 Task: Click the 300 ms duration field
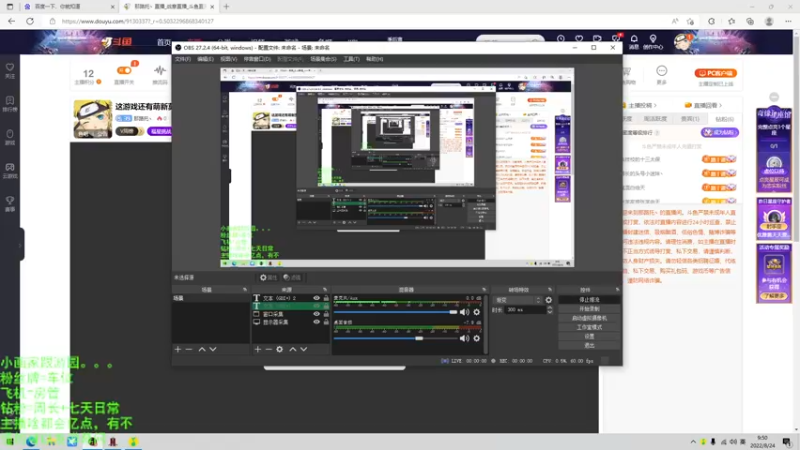[524, 310]
